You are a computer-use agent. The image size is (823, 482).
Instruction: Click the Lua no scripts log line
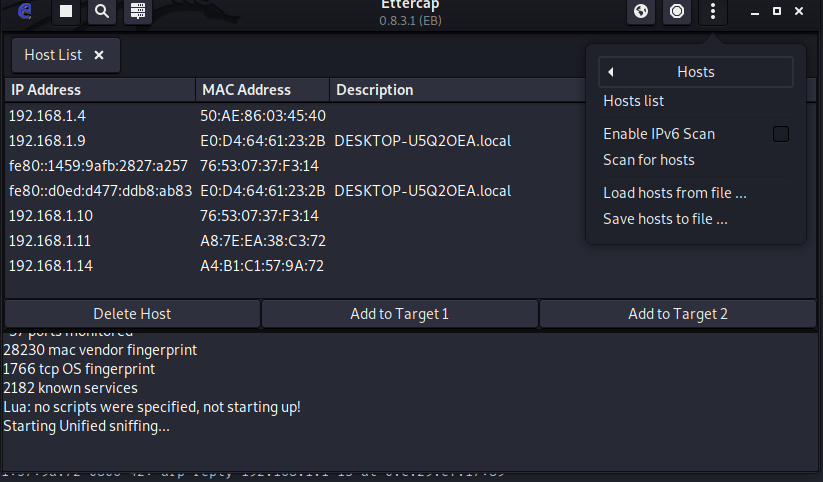pyautogui.click(x=152, y=407)
